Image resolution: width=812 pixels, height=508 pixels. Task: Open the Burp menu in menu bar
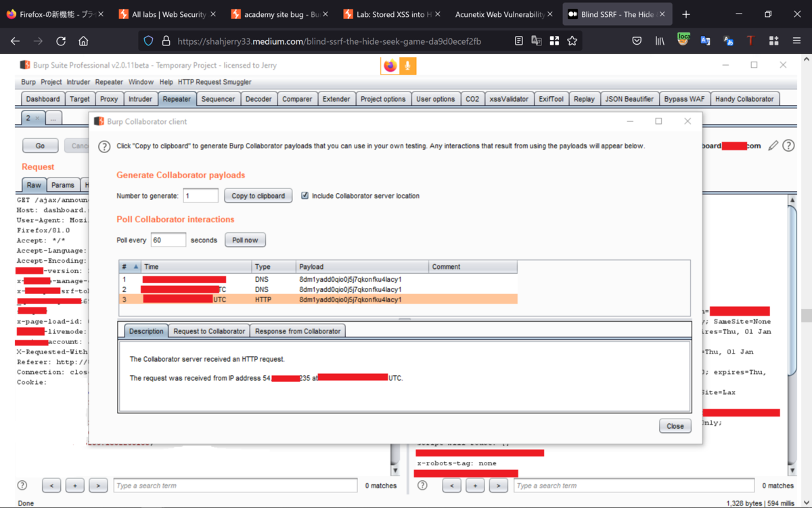coord(28,82)
